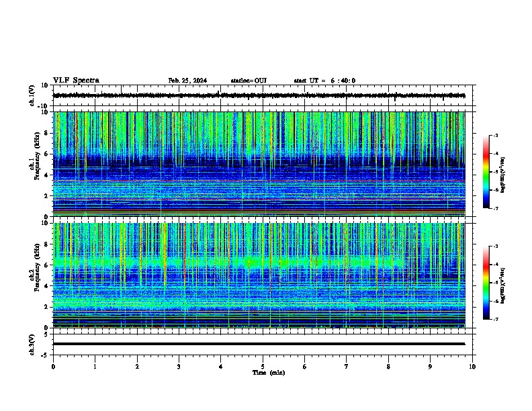The image size is (532, 411).
Task: Click the ch.1 spectrogram color scale bar
Action: click(486, 172)
